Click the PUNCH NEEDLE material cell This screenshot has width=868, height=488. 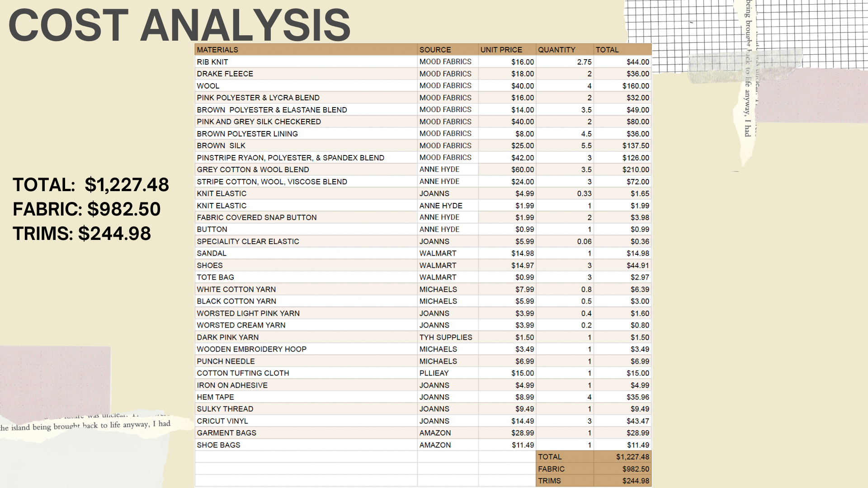tap(306, 361)
